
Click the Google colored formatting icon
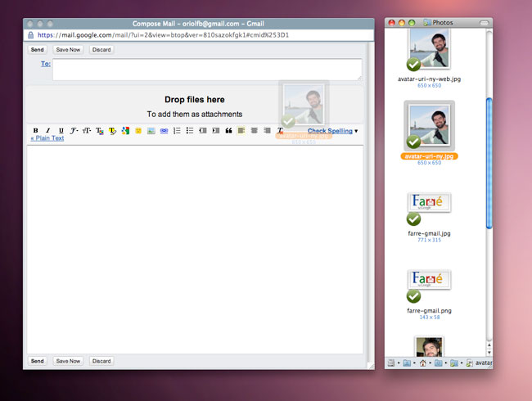pyautogui.click(x=125, y=131)
